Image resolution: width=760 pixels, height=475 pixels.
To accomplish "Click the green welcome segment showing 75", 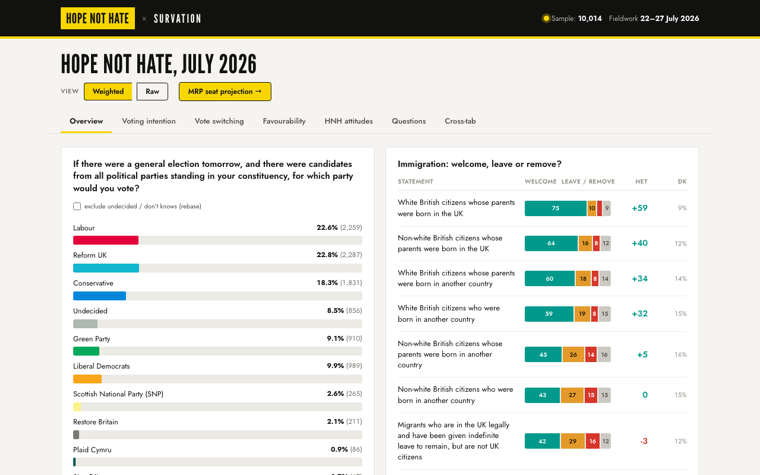I will (x=555, y=208).
